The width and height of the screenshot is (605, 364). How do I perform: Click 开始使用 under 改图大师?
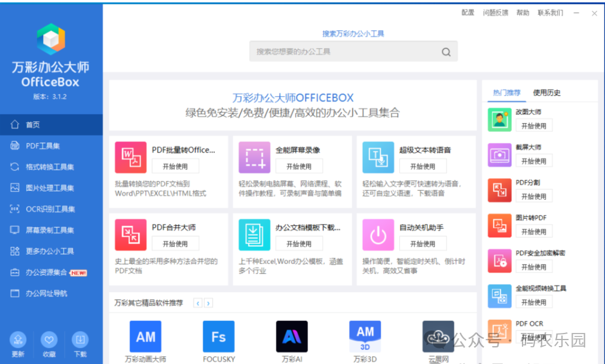point(534,126)
